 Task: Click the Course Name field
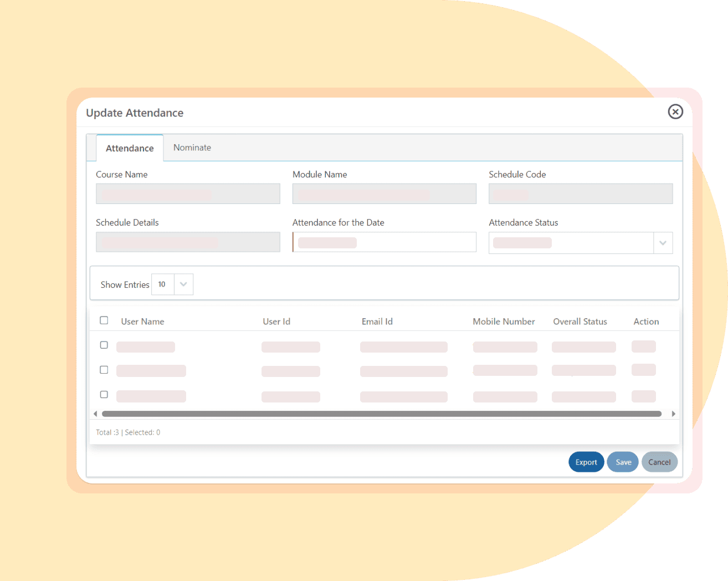tap(188, 194)
